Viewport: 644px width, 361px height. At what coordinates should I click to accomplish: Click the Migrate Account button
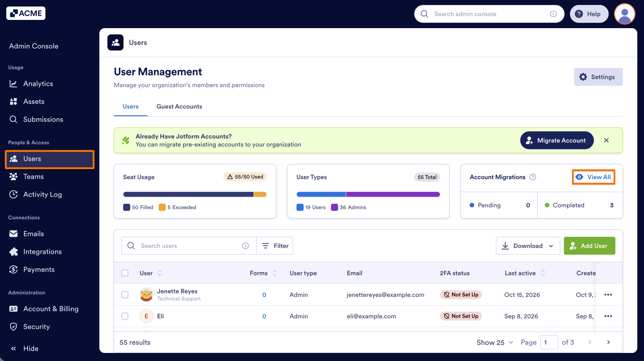tap(557, 140)
